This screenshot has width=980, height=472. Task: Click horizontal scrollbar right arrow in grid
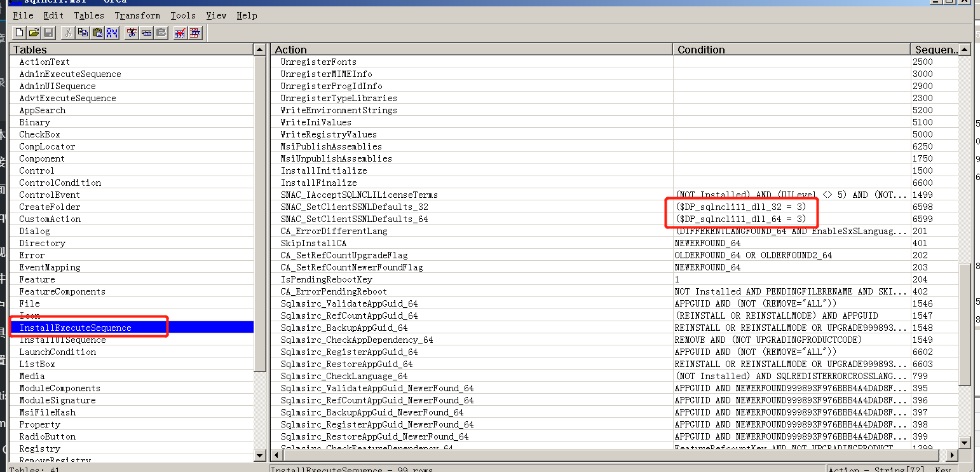[x=952, y=455]
